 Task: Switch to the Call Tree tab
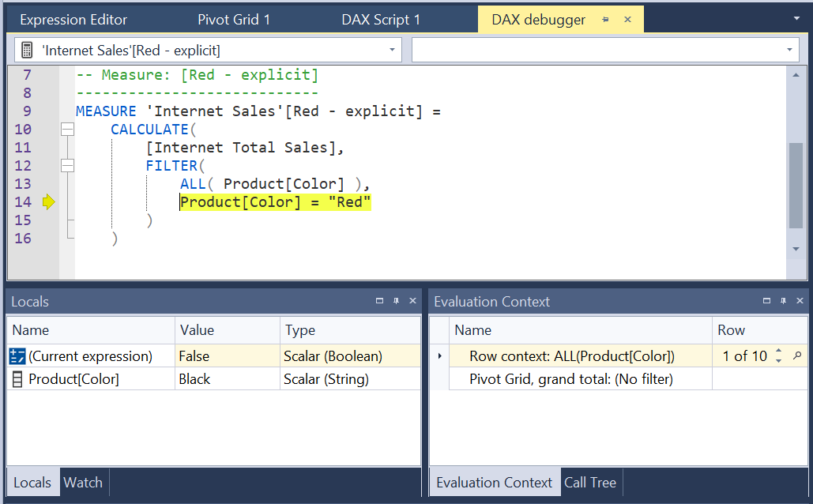pyautogui.click(x=590, y=482)
